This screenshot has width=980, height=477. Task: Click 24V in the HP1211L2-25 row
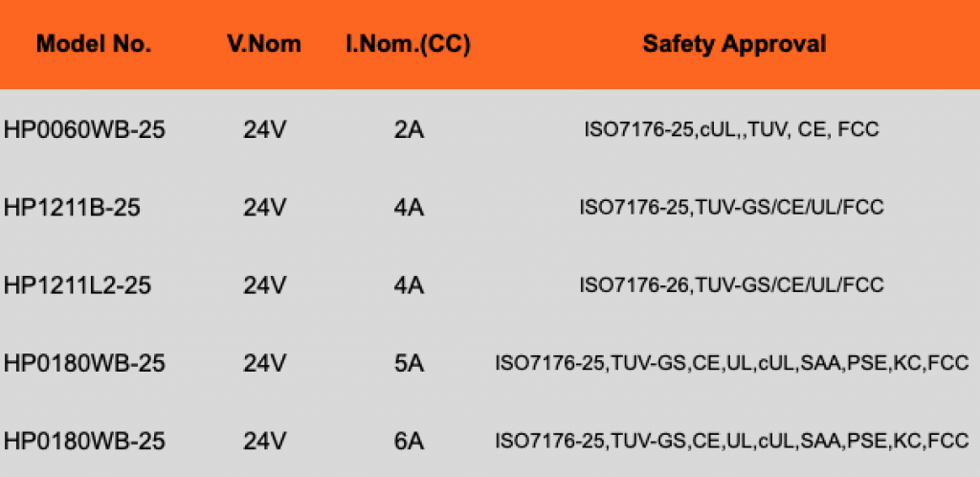point(265,285)
